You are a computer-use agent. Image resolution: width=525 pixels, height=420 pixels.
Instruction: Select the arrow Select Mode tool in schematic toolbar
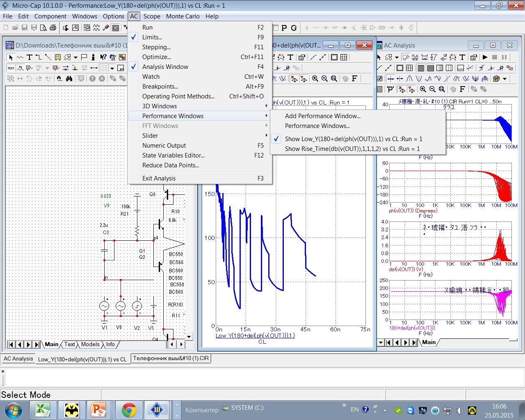pos(11,57)
